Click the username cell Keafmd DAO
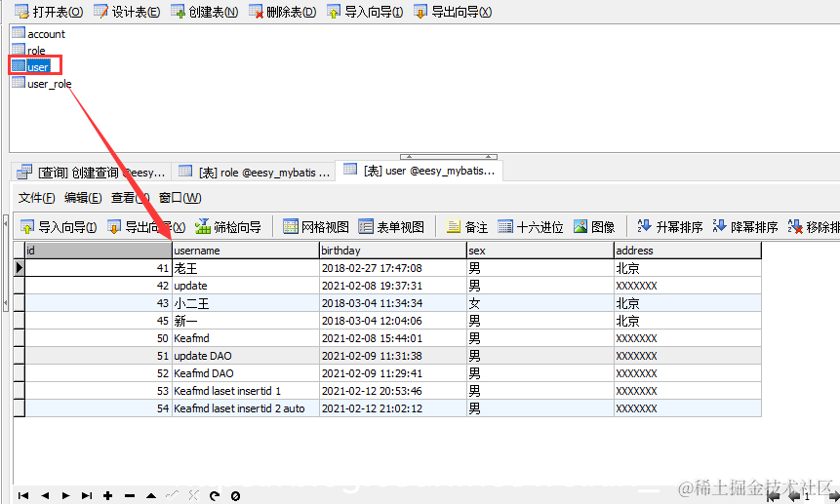The image size is (840, 504). (245, 373)
